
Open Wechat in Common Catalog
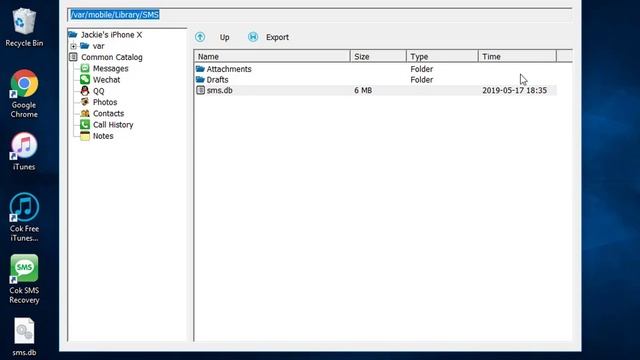[107, 80]
